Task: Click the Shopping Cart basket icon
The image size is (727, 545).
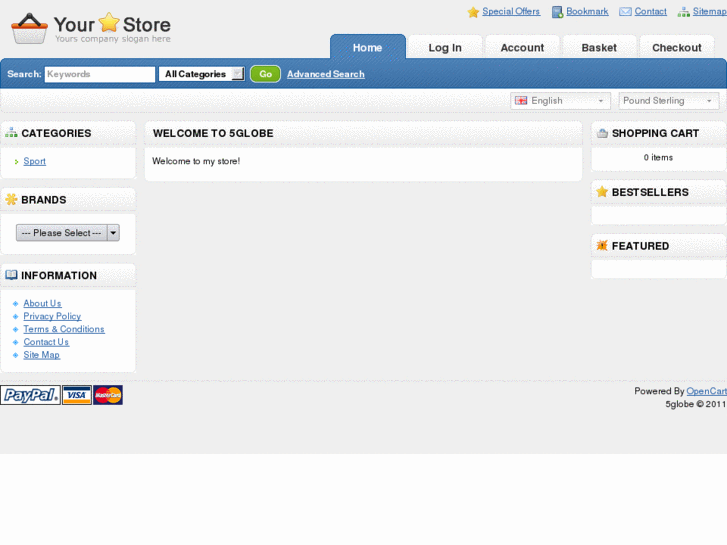Action: pos(602,133)
